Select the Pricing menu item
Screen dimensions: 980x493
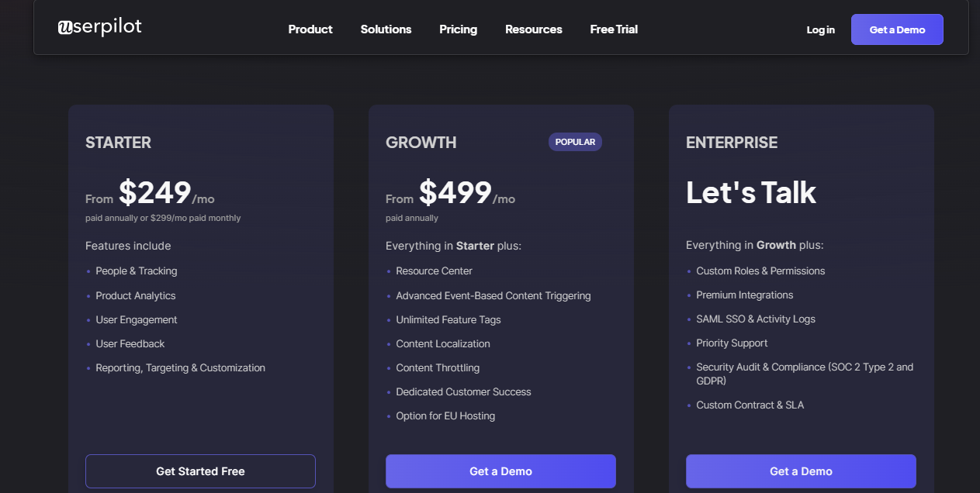(458, 29)
